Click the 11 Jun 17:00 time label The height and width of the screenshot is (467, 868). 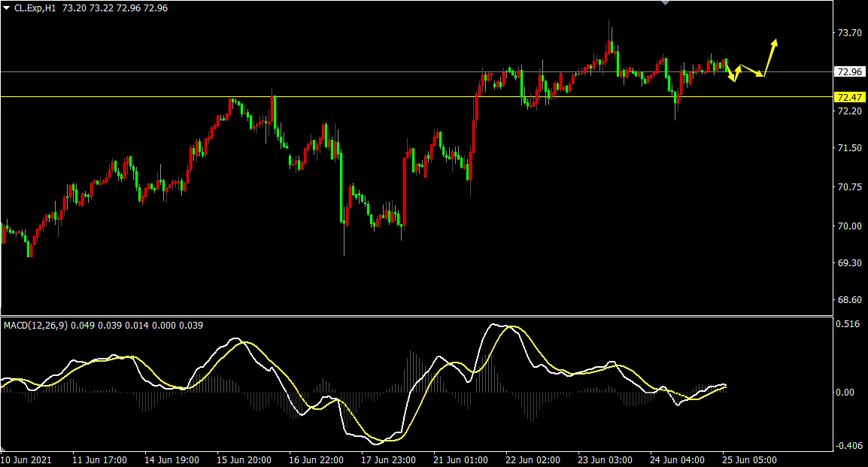pyautogui.click(x=99, y=460)
